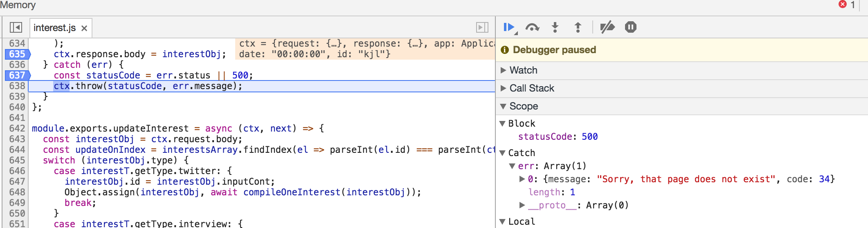
Task: Click highlighted ctx on line 638
Action: pos(62,86)
